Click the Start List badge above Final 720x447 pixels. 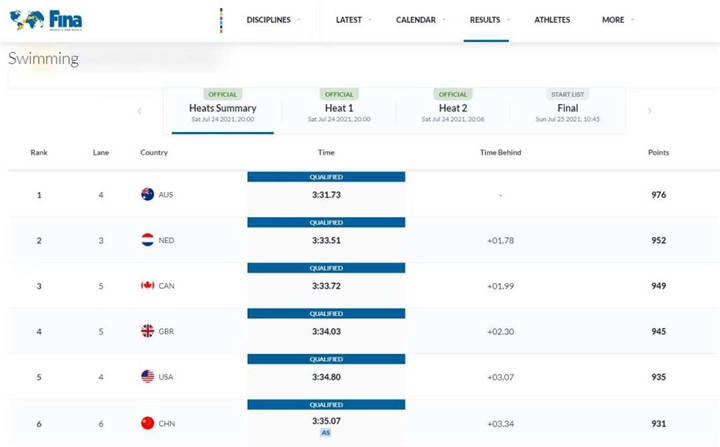tap(568, 94)
